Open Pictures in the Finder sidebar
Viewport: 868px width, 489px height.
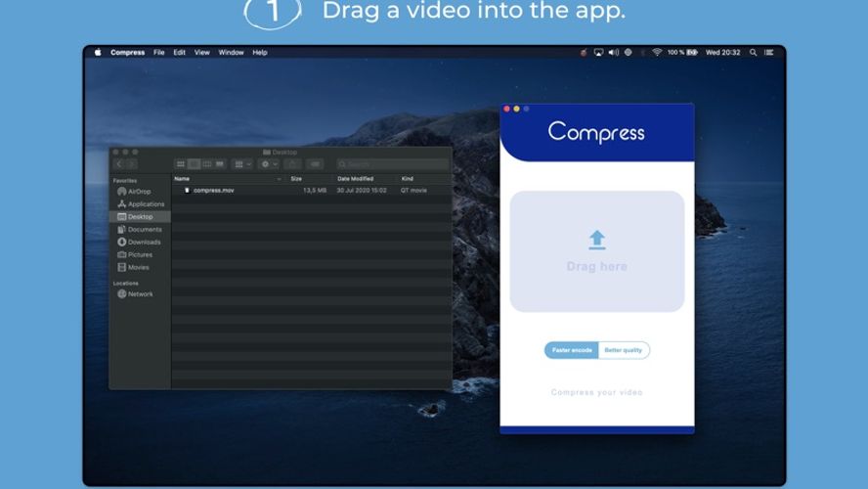[x=135, y=254]
